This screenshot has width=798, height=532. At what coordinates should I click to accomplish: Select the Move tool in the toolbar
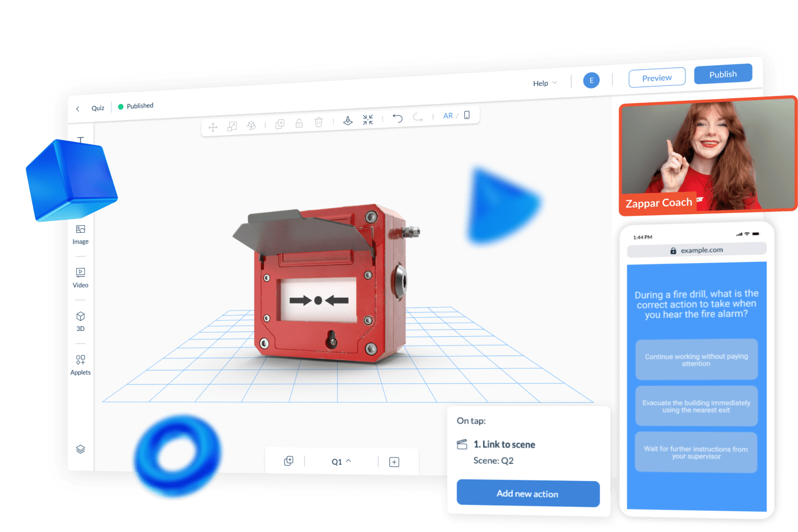[213, 127]
